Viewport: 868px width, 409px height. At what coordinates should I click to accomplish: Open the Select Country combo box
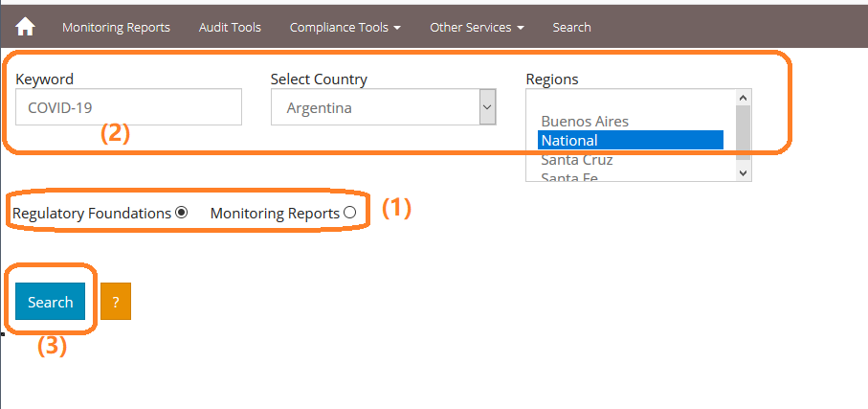tap(383, 107)
